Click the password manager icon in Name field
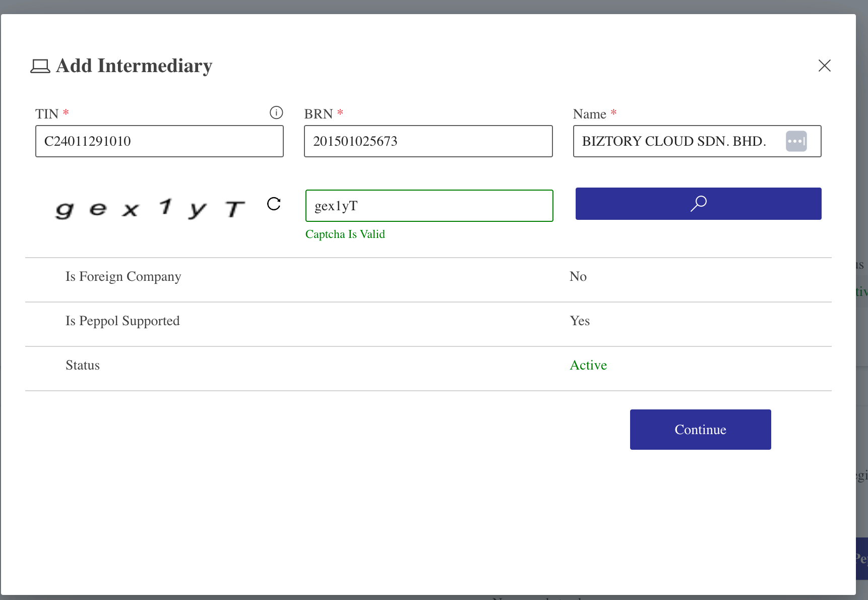 [x=796, y=141]
